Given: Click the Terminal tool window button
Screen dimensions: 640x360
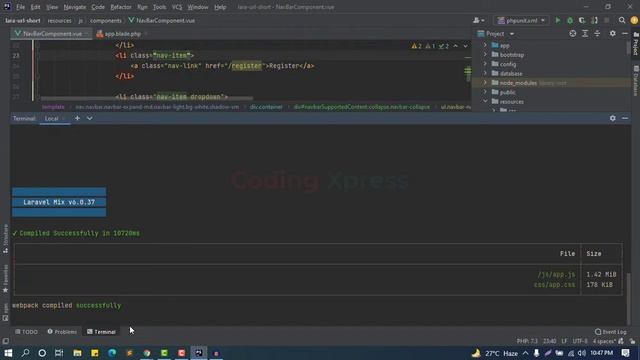Looking at the screenshot, I should [x=101, y=332].
